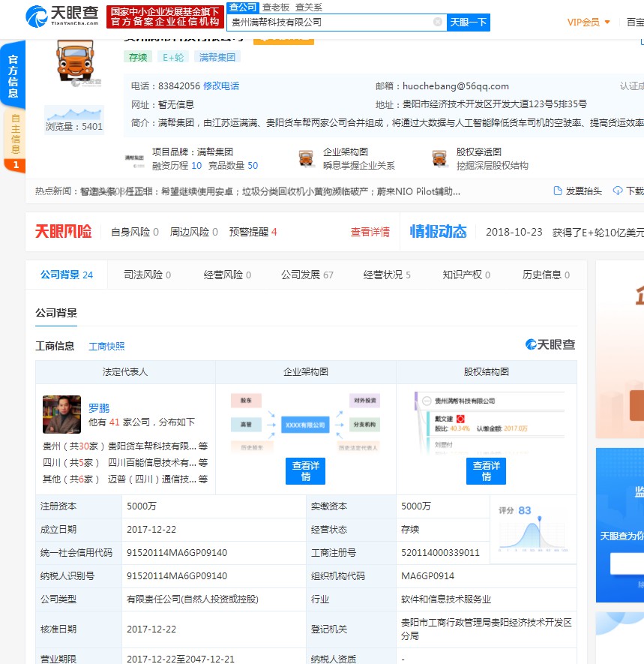Click the 发票抬头 link text

pyautogui.click(x=583, y=191)
